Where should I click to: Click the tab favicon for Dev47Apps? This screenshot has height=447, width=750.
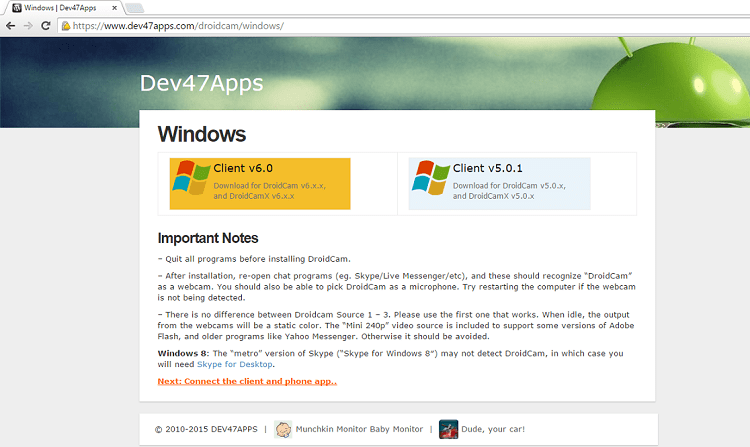coord(17,8)
